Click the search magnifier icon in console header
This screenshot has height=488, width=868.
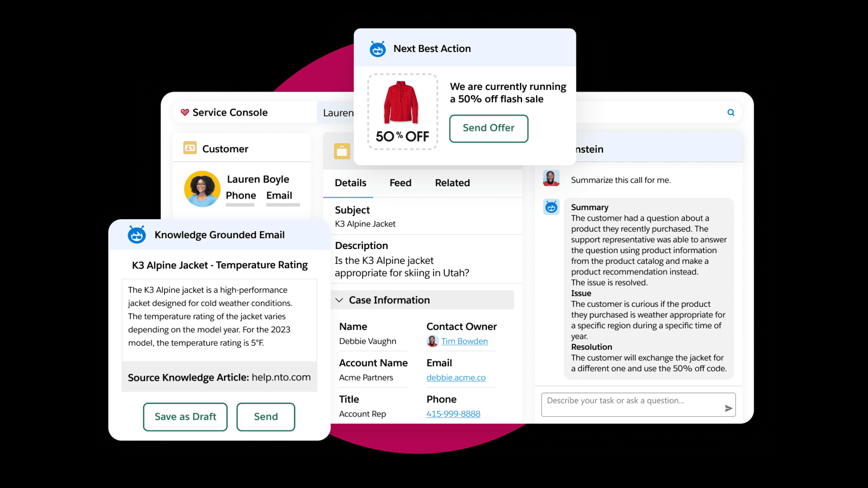[x=731, y=113]
